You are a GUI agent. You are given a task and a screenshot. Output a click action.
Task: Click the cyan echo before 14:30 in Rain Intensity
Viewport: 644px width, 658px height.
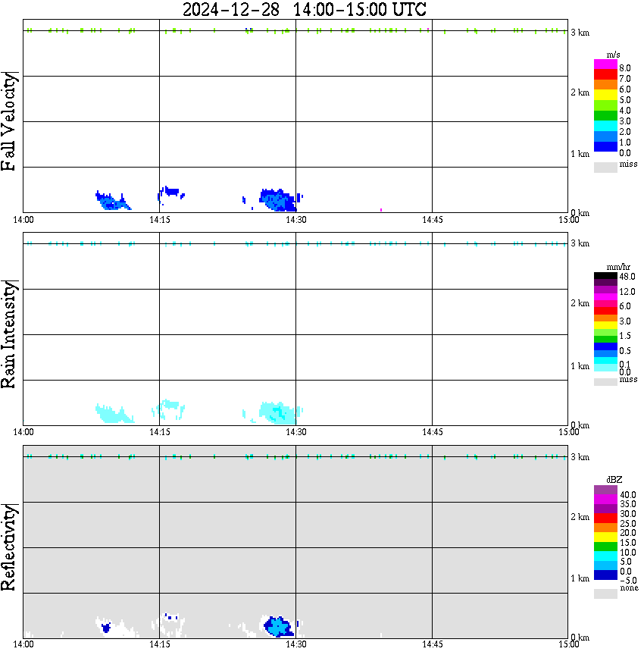[278, 413]
